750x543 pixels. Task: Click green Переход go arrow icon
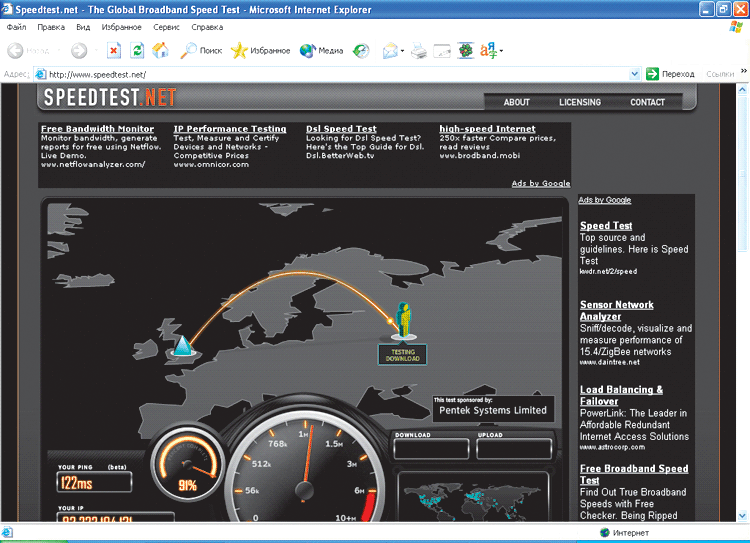tap(652, 74)
